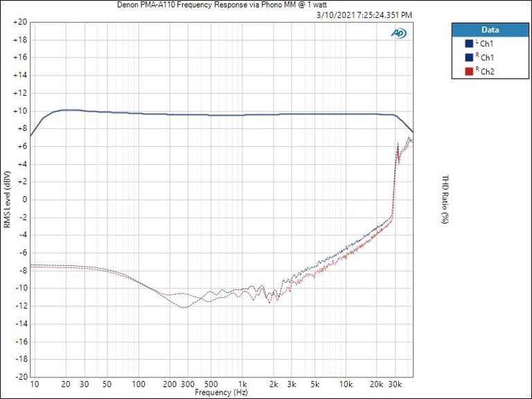Image resolution: width=532 pixels, height=399 pixels.
Task: Select the R Ch2 legend label
Action: pyautogui.click(x=485, y=71)
